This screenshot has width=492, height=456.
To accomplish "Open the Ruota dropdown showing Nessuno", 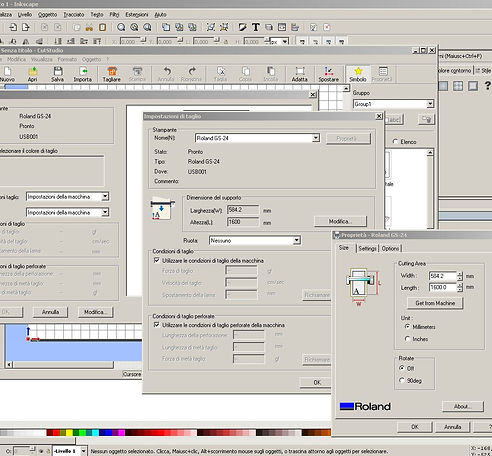I will [255, 240].
